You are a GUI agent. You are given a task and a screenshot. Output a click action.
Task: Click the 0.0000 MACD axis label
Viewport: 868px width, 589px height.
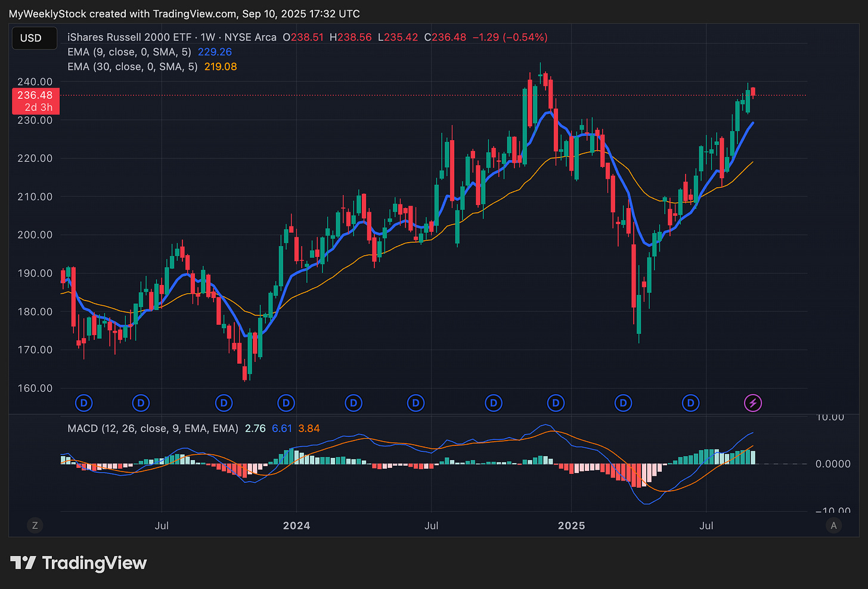(833, 464)
